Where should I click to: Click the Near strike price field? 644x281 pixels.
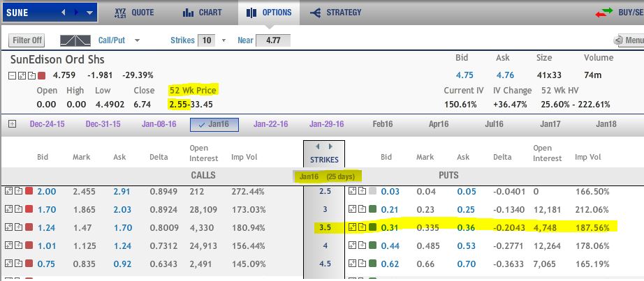pos(272,40)
